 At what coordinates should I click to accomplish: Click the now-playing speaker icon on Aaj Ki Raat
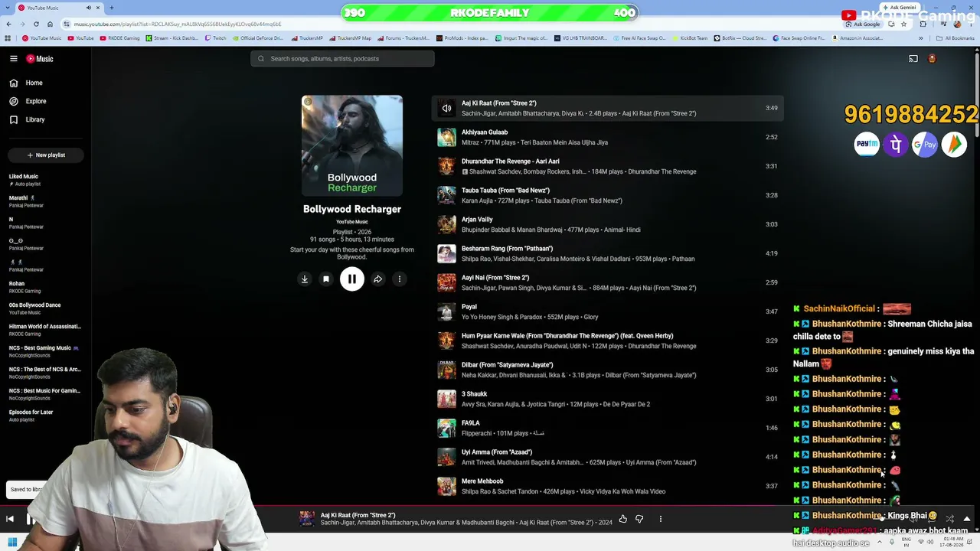[446, 108]
